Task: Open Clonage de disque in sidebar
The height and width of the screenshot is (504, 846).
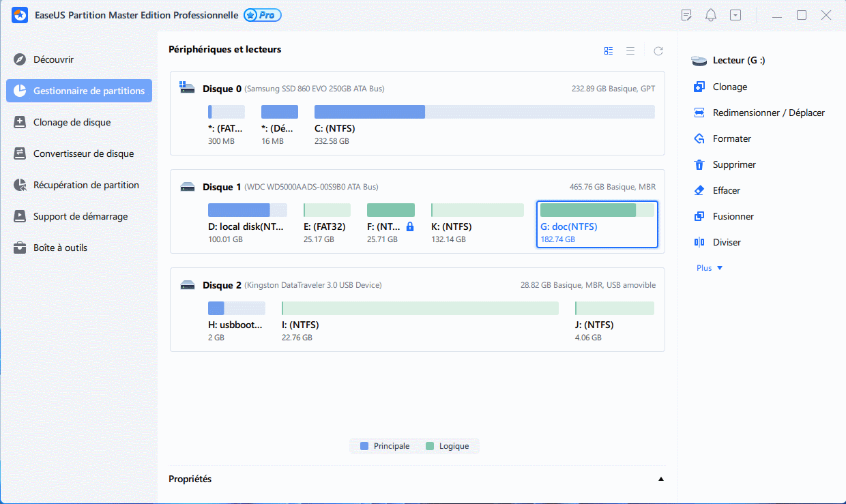Action: pyautogui.click(x=72, y=122)
